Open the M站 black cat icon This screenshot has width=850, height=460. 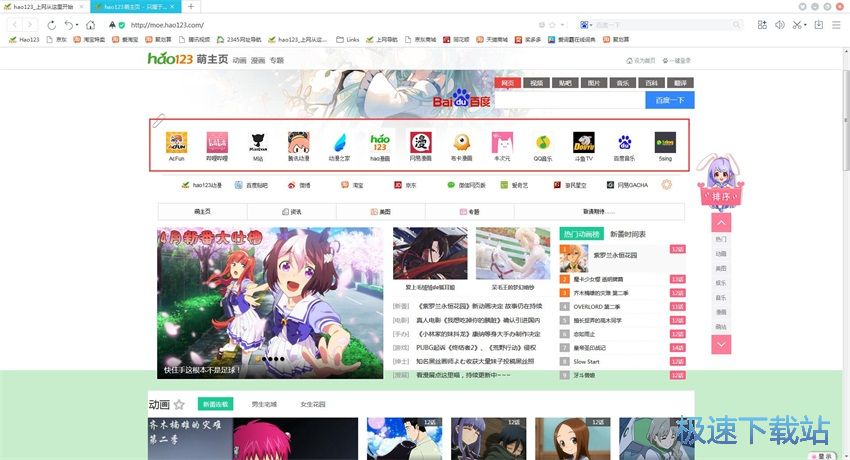pos(258,142)
